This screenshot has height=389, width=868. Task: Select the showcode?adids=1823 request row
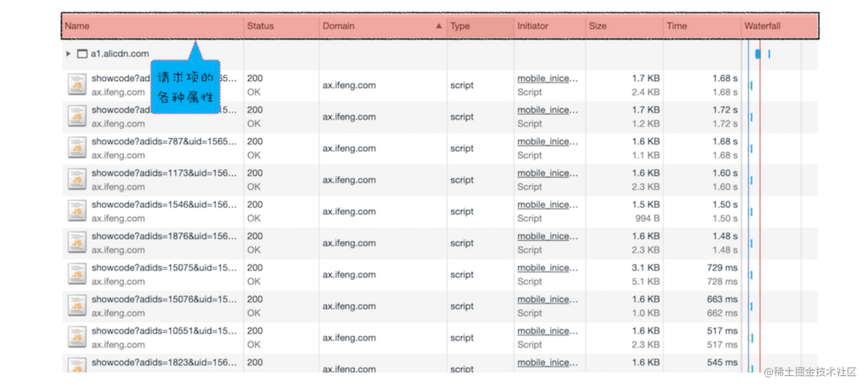click(x=164, y=363)
